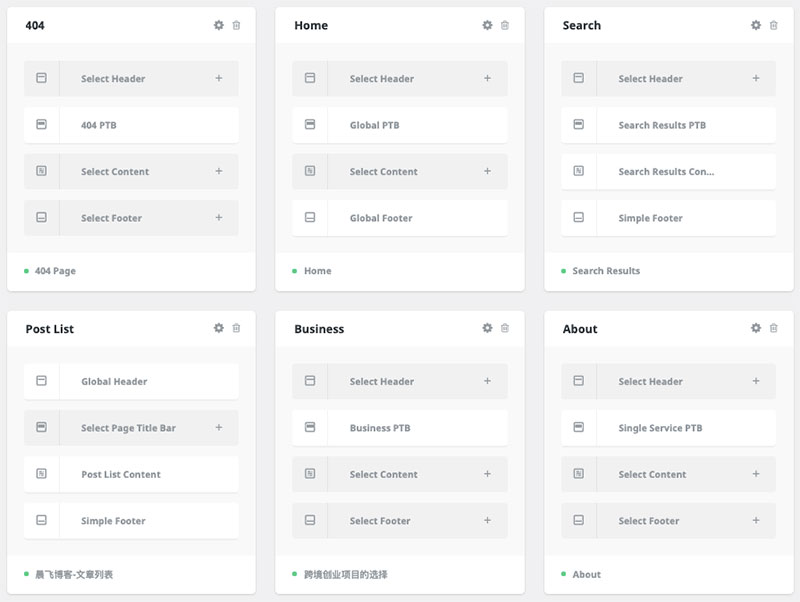
Task: Click plus on About Select Content
Action: [756, 474]
